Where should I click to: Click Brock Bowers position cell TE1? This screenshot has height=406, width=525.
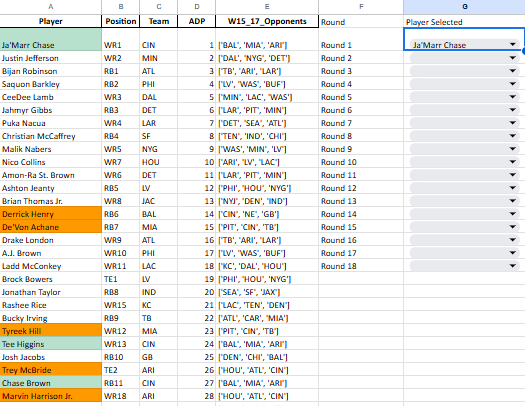click(121, 279)
